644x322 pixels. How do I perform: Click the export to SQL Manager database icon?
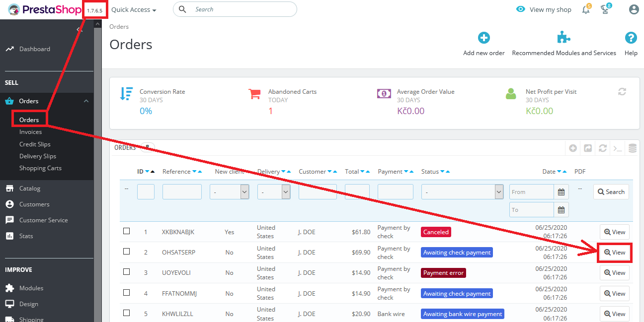[x=632, y=148]
